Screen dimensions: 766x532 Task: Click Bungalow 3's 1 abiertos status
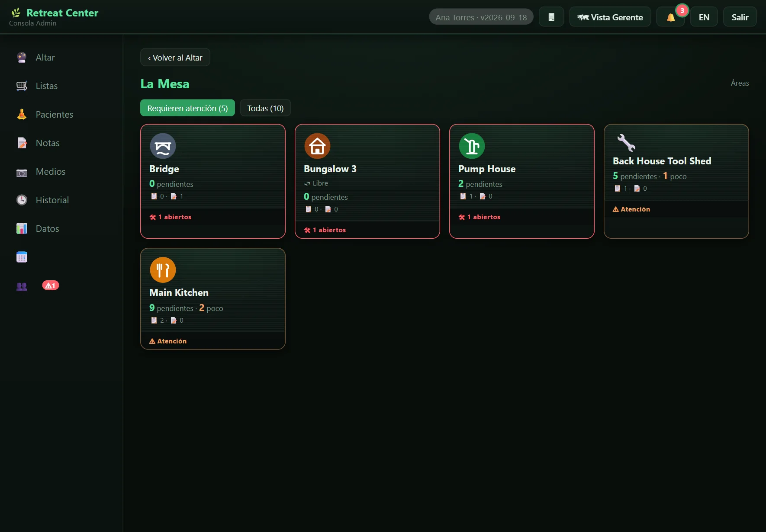click(325, 230)
